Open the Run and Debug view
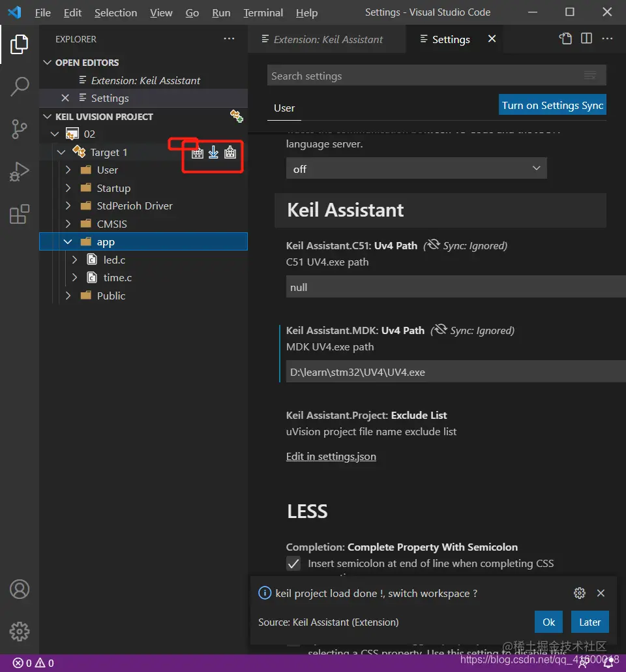626x672 pixels. point(20,172)
